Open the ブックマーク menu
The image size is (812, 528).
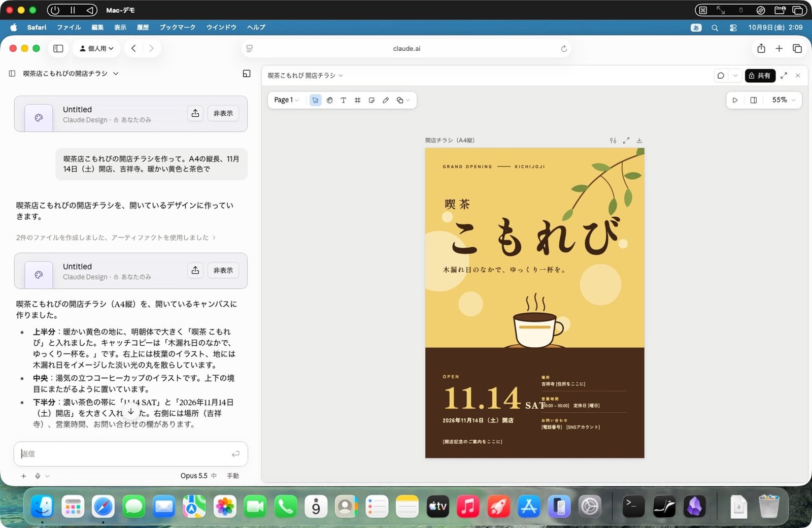(x=178, y=27)
